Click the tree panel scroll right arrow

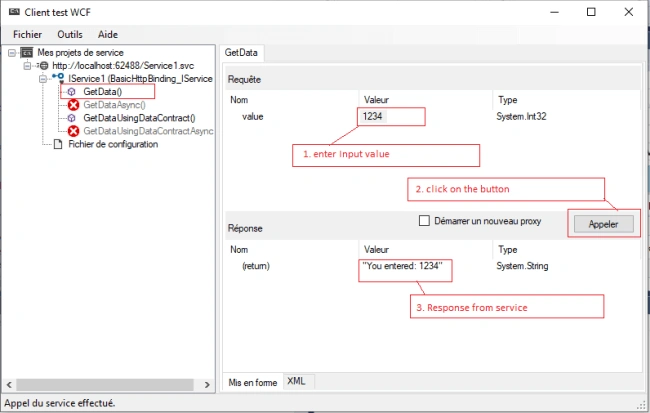click(x=207, y=385)
